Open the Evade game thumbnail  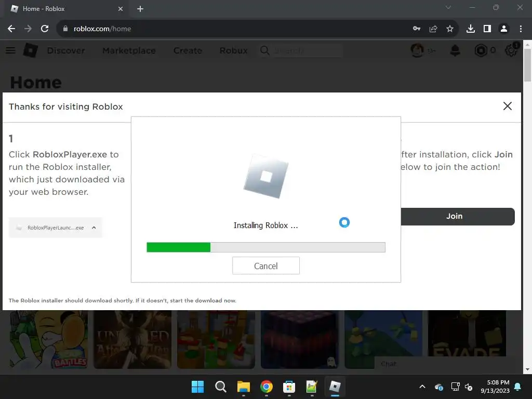467,334
